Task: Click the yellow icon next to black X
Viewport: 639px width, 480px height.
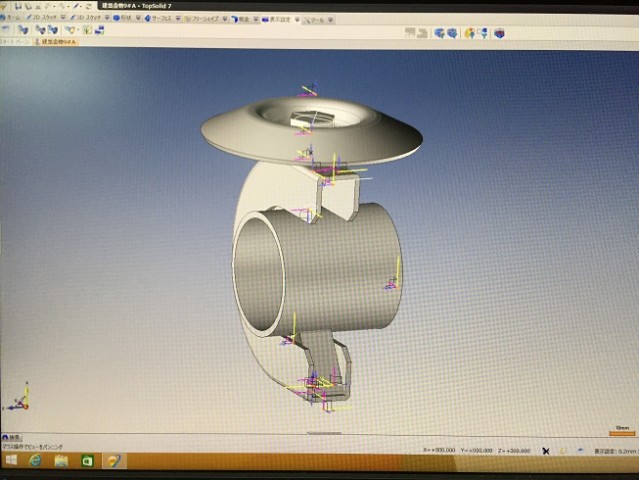Action: tap(563, 451)
